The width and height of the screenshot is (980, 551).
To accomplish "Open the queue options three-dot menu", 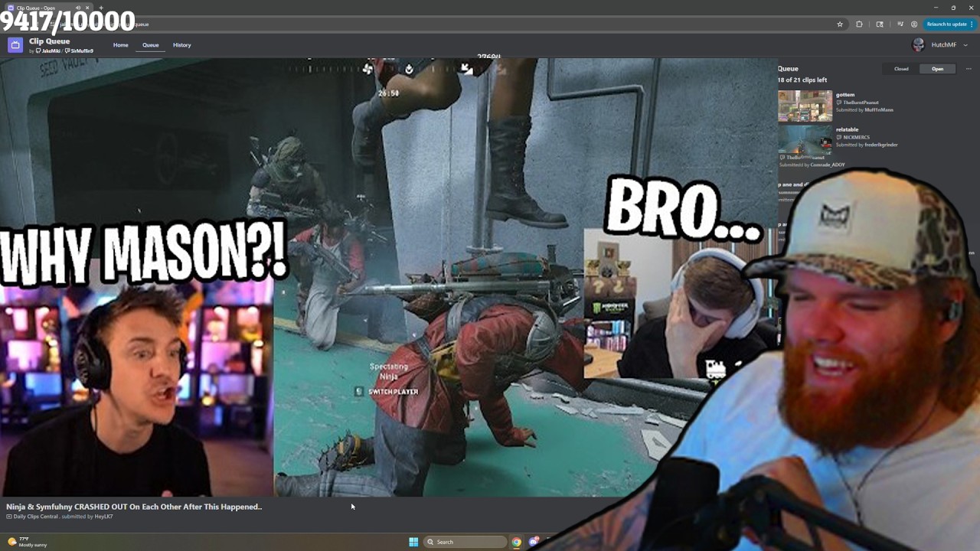I will 969,69.
